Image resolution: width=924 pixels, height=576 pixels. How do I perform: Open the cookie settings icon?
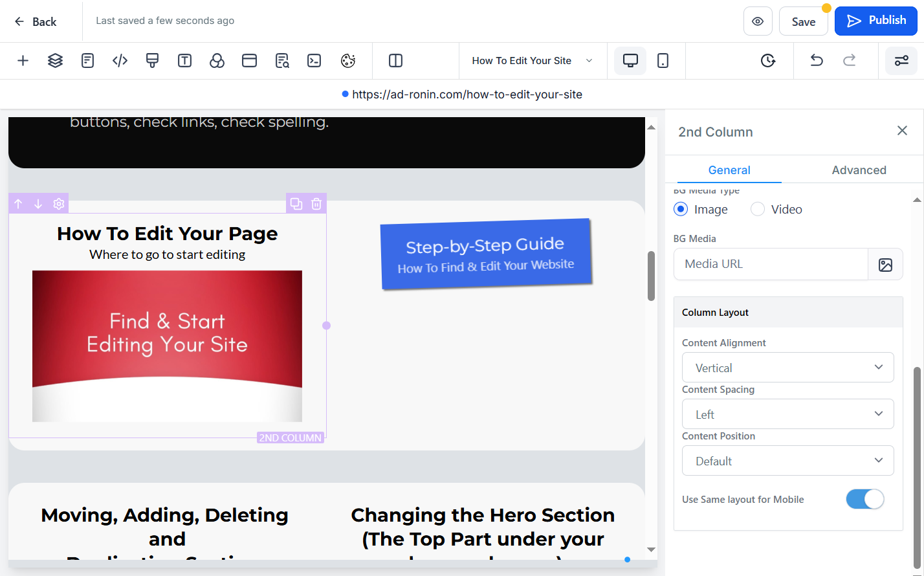348,61
